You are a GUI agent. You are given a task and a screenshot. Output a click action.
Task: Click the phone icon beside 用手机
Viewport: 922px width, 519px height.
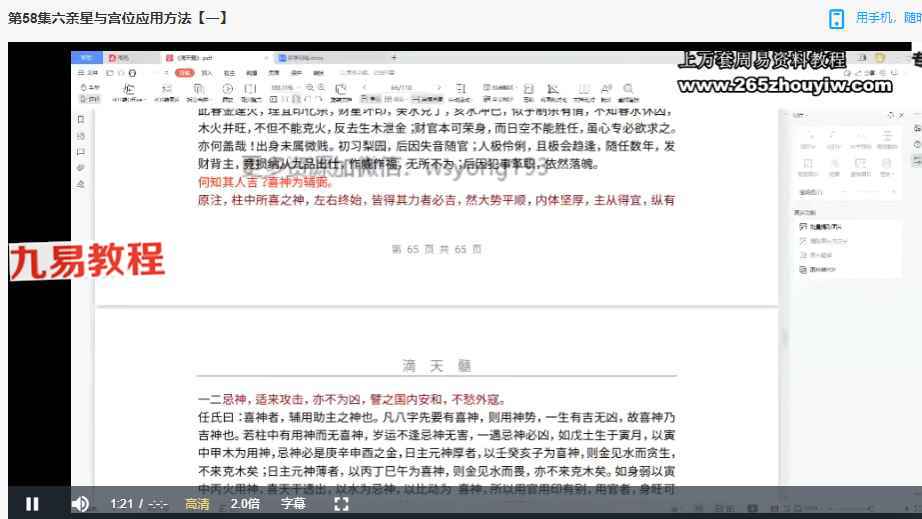point(836,19)
